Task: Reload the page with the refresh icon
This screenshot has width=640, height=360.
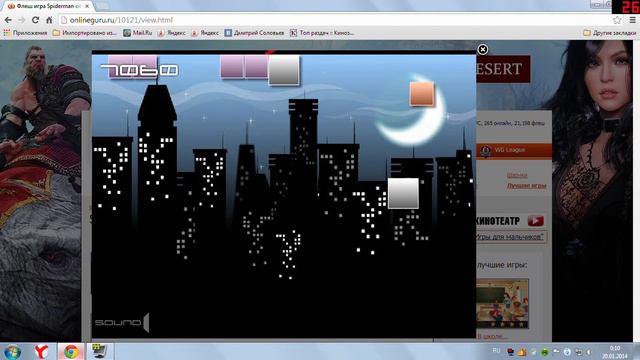Action: (36, 20)
